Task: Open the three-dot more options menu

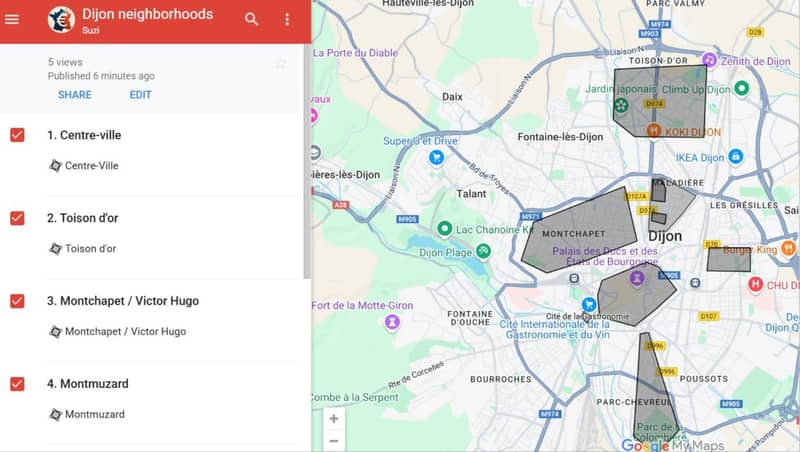Action: point(287,20)
